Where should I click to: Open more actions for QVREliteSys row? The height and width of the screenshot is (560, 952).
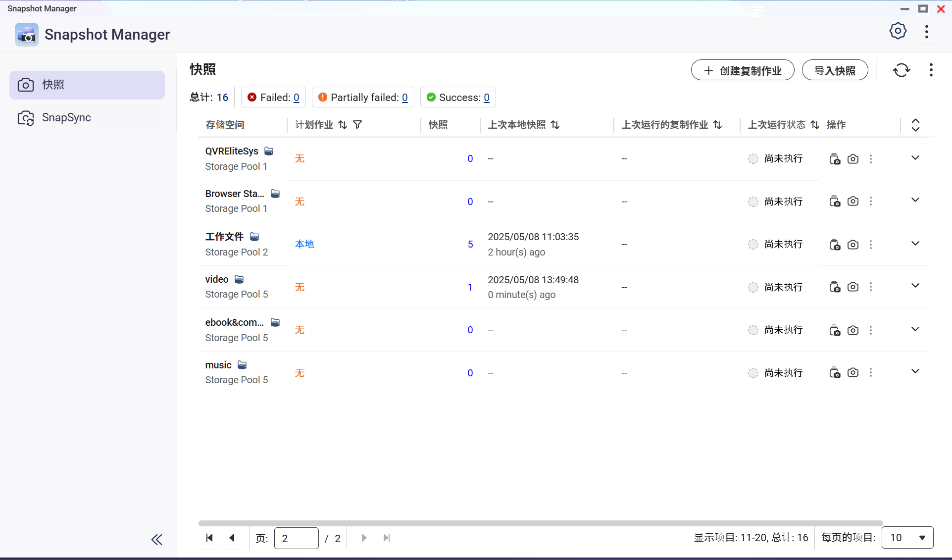click(871, 159)
